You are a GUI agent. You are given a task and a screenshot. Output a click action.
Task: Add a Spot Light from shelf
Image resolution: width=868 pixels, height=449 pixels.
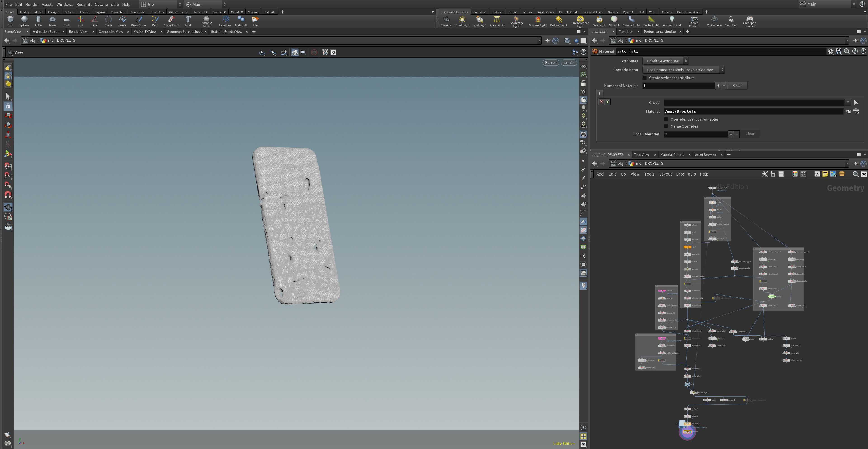click(479, 21)
